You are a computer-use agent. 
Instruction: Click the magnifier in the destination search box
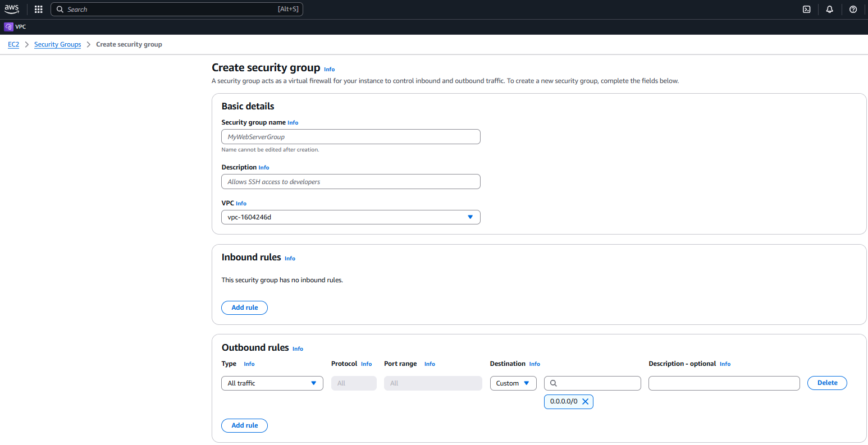554,383
